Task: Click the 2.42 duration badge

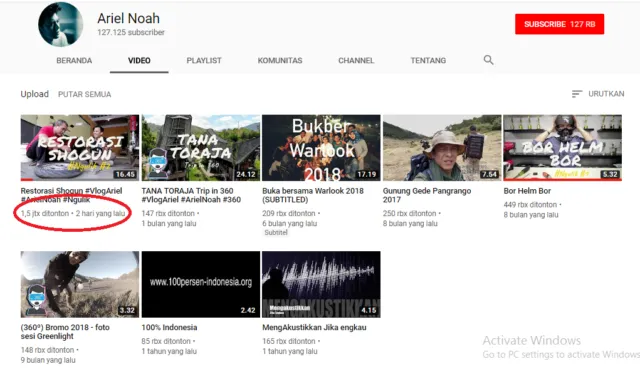Action: [248, 310]
